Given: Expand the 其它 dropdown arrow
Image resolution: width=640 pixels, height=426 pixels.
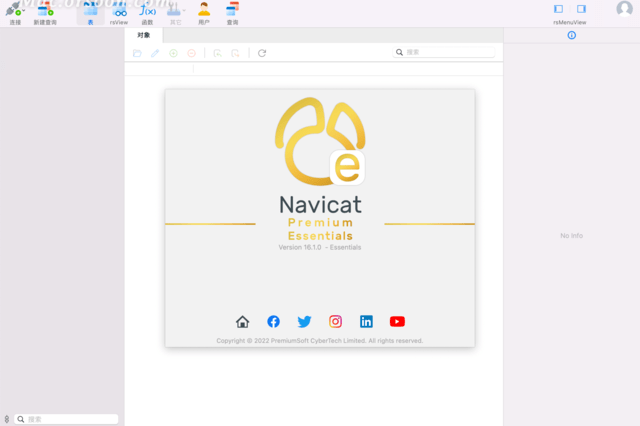Looking at the screenshot, I should pos(184,11).
